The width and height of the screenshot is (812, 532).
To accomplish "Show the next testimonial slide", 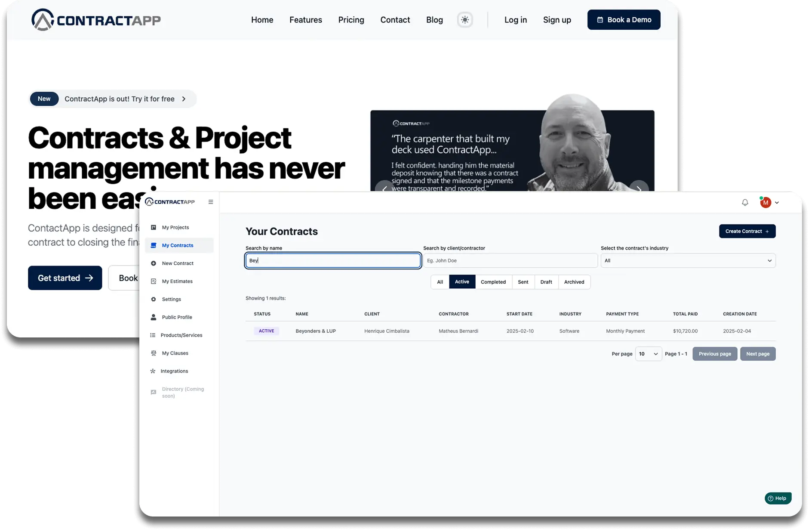I will tap(639, 188).
